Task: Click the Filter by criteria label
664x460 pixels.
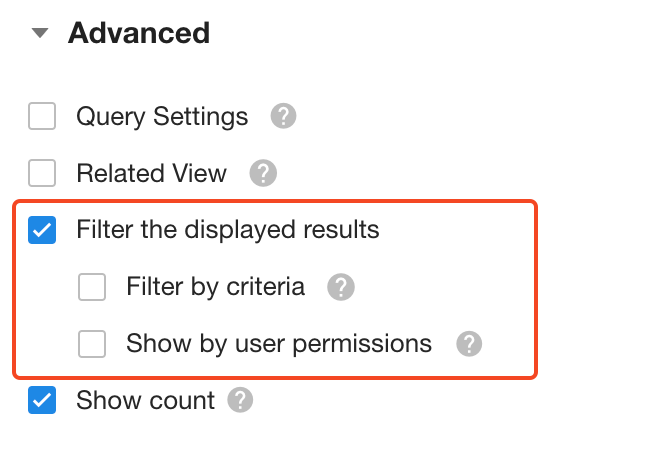Action: tap(215, 288)
